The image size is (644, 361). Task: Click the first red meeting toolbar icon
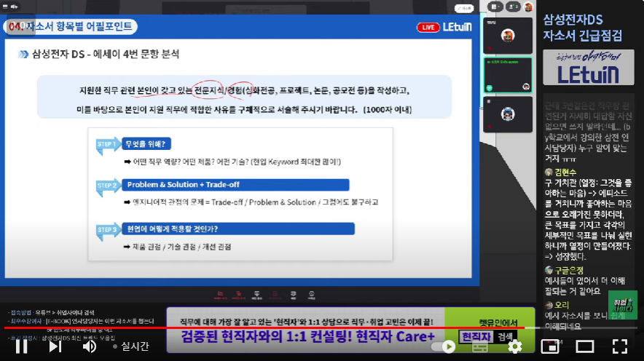point(220,295)
